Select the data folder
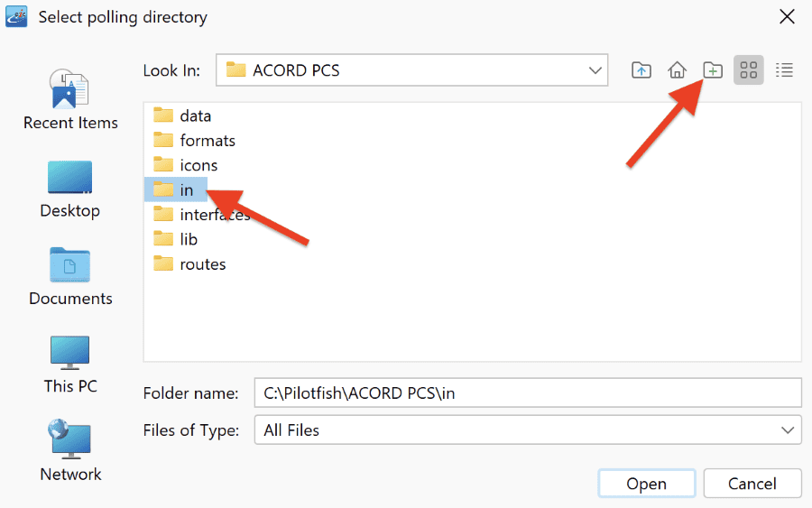Screen dimensions: 812x508 [x=182, y=115]
